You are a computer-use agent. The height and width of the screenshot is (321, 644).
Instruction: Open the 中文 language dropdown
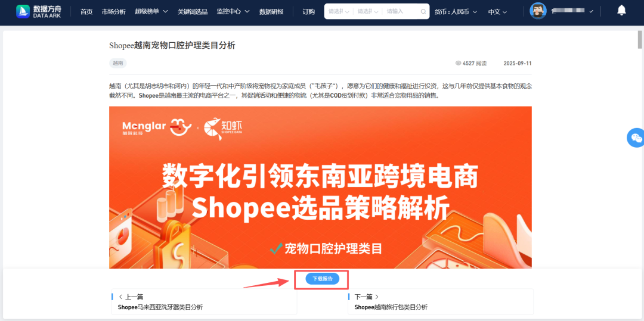497,11
